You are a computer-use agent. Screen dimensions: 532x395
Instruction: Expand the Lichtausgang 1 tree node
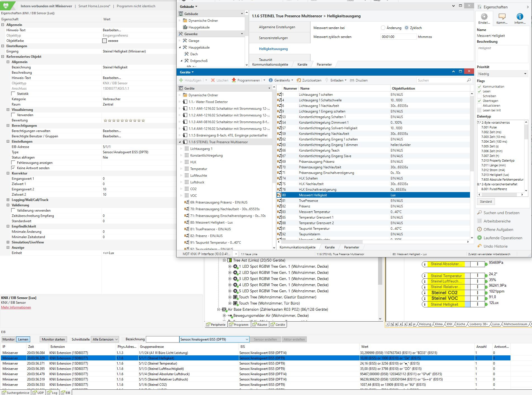(x=181, y=149)
